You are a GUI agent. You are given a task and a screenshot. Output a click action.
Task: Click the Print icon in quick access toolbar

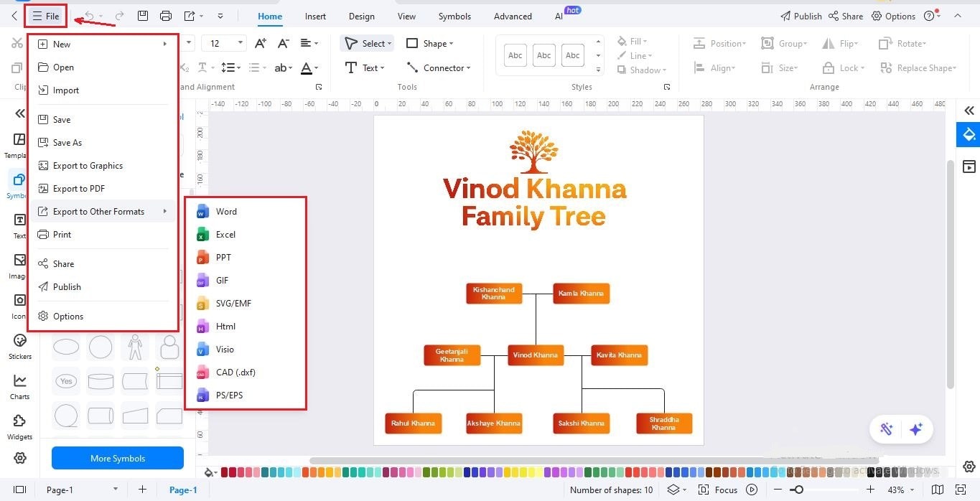pyautogui.click(x=166, y=16)
